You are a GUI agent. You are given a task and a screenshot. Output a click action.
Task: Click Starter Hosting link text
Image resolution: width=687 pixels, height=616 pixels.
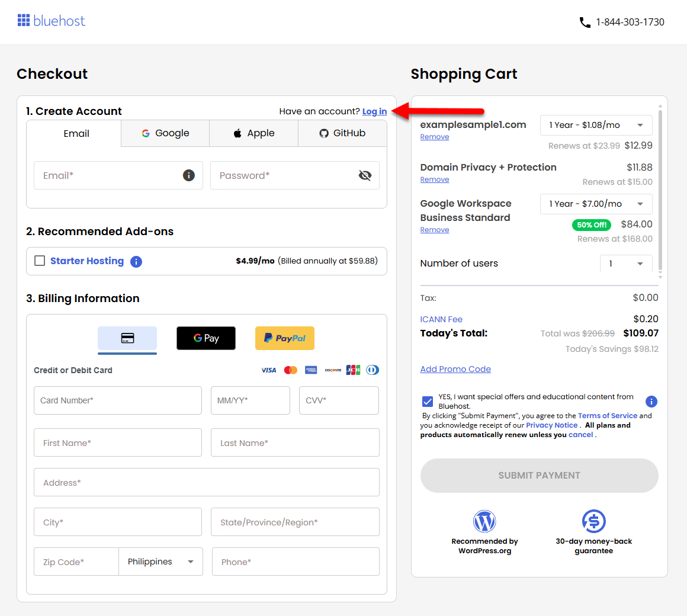coord(86,261)
